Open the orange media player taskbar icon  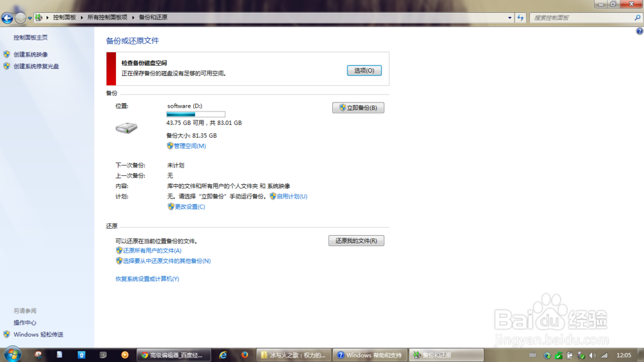coord(125,355)
